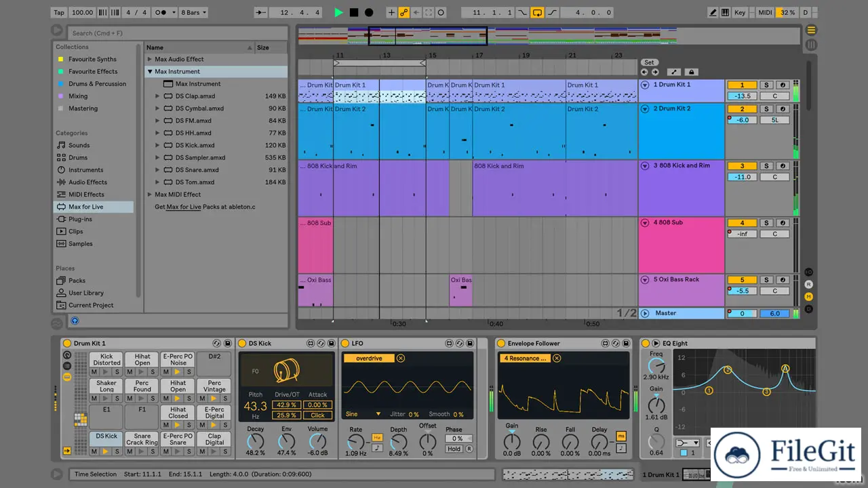Preview the Hihat Closed pad
The height and width of the screenshot is (488, 868).
(x=178, y=425)
